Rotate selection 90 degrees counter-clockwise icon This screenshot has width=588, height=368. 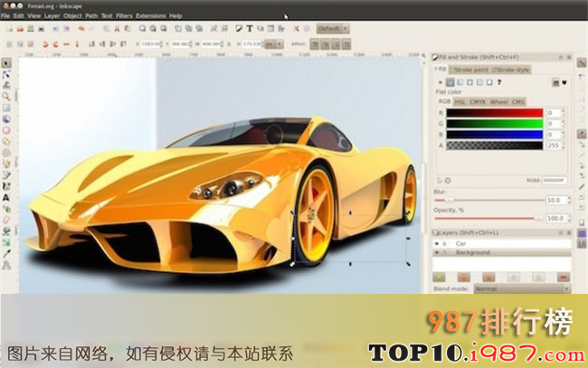click(x=45, y=44)
